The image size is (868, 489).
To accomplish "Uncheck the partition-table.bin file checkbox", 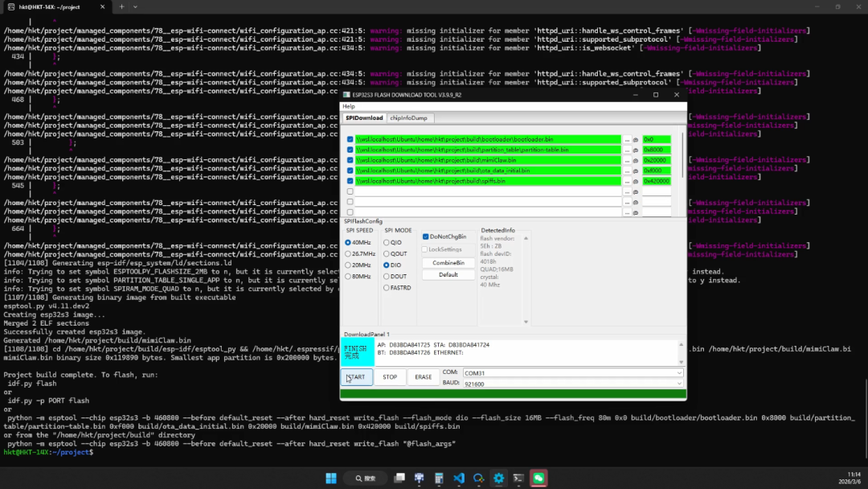I will [350, 150].
